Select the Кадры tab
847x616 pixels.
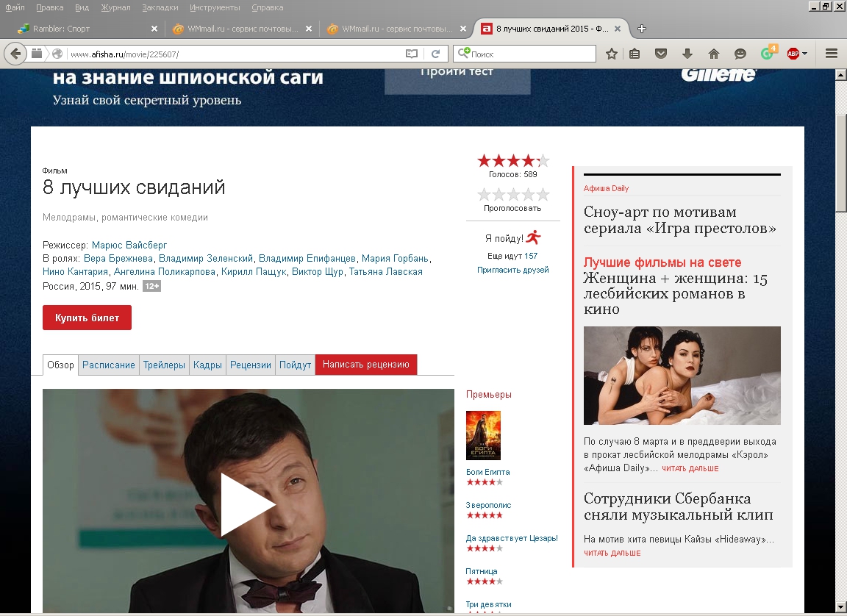(x=207, y=365)
